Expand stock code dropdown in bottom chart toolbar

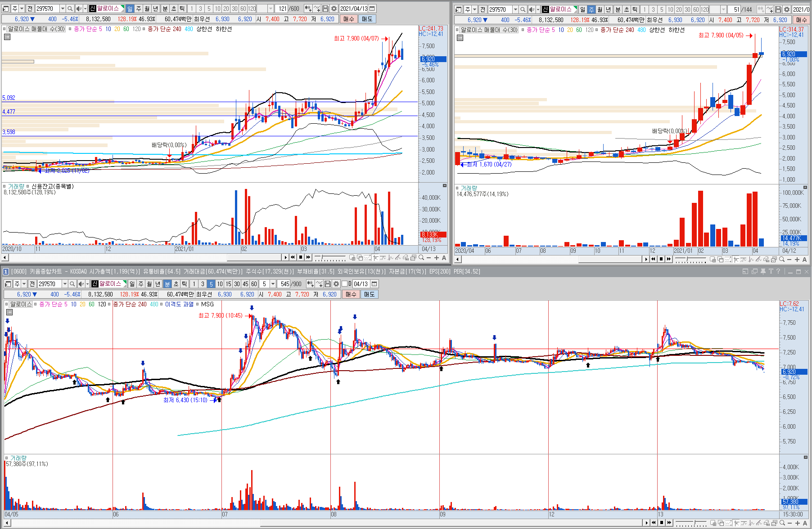65,284
